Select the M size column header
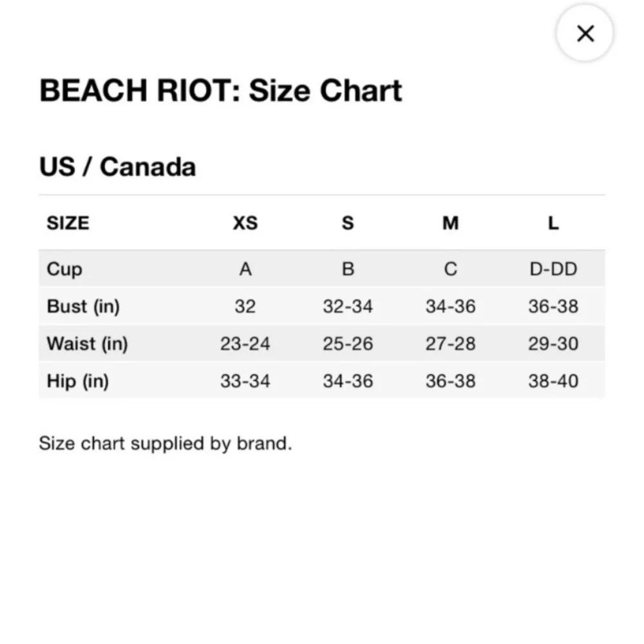644x644 pixels. 451,223
